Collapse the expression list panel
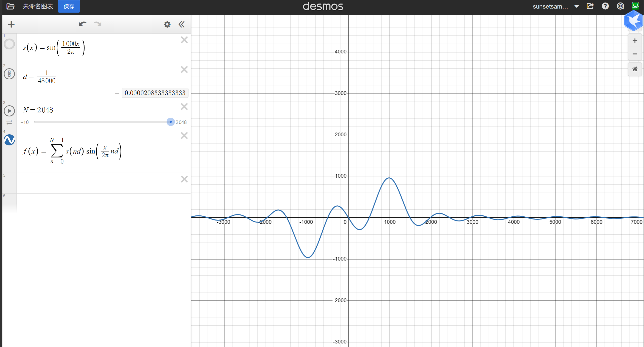This screenshot has width=644, height=347. coord(181,24)
